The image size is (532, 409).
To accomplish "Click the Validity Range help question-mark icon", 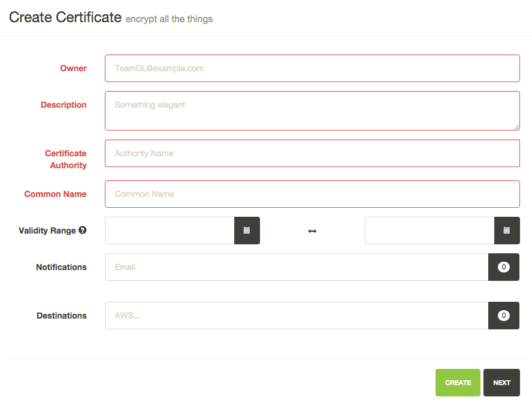I will click(x=83, y=230).
